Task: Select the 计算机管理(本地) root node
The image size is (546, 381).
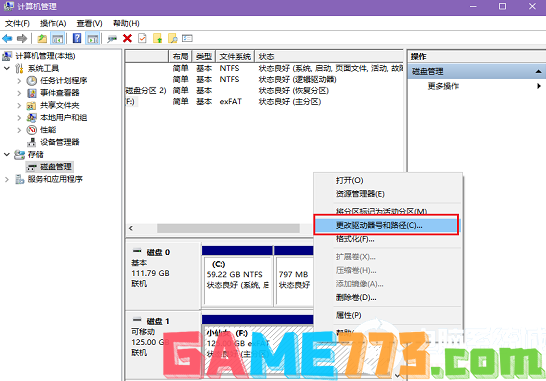Action: click(45, 56)
